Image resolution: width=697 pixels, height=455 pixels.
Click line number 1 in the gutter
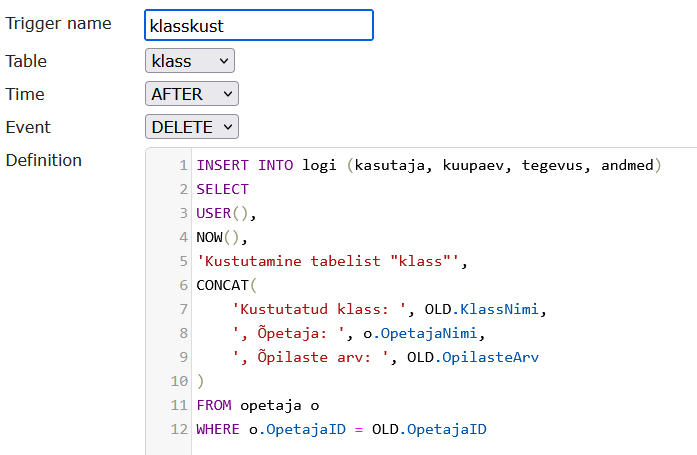(184, 164)
